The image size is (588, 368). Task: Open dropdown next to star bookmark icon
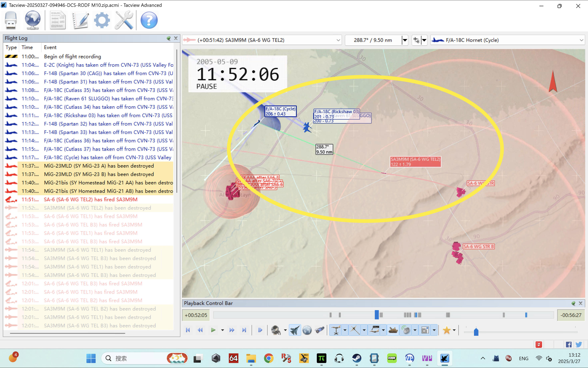[454, 330]
